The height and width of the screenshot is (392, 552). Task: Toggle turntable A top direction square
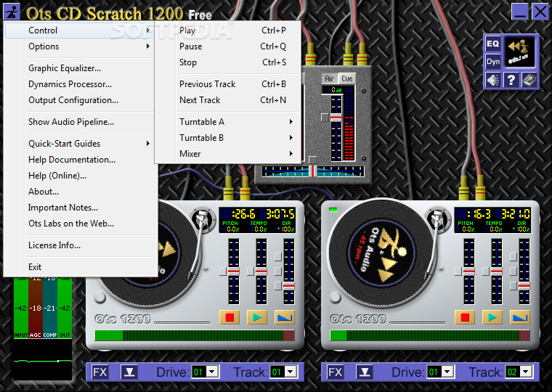pyautogui.click(x=277, y=256)
